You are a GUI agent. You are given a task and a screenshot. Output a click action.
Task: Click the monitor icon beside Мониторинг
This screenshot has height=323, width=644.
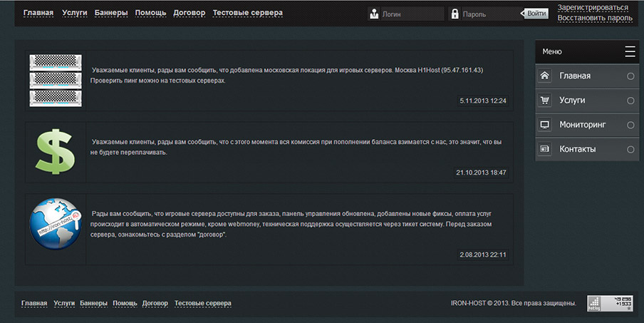[x=545, y=125]
